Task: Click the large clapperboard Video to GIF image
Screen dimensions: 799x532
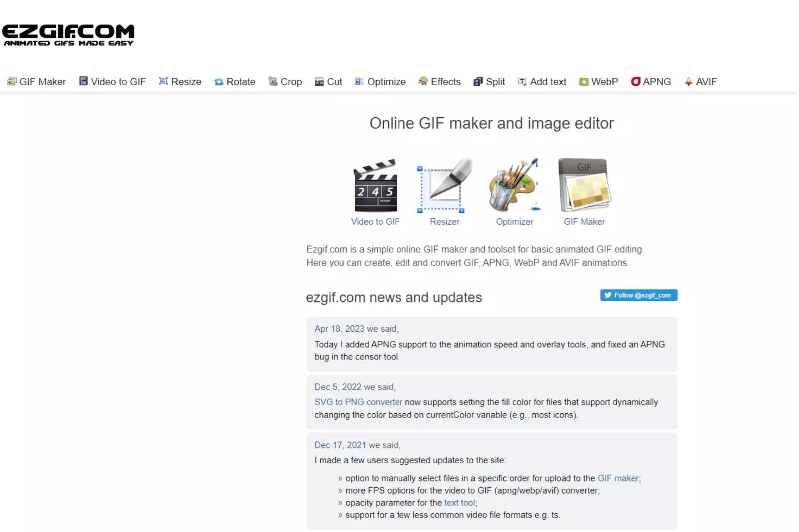Action: pyautogui.click(x=375, y=186)
